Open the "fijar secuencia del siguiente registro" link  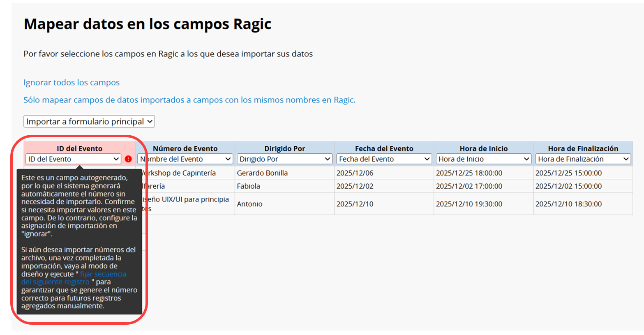(x=103, y=274)
